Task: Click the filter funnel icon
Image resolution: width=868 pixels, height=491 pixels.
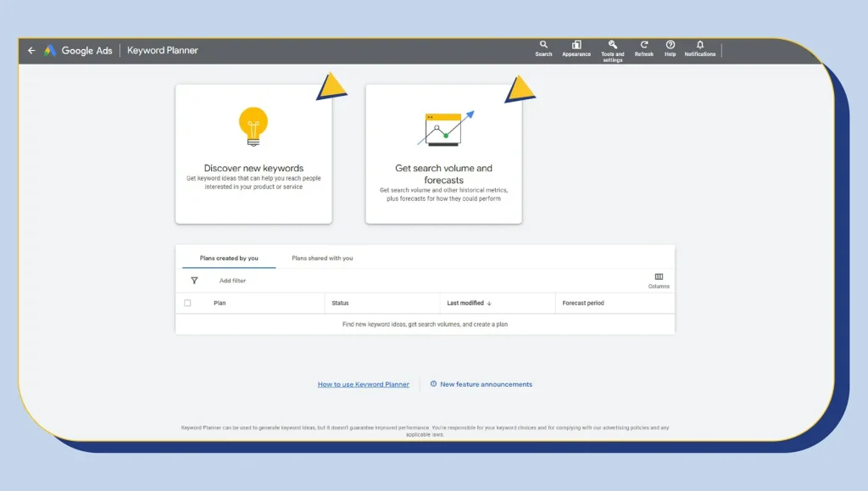Action: [194, 281]
